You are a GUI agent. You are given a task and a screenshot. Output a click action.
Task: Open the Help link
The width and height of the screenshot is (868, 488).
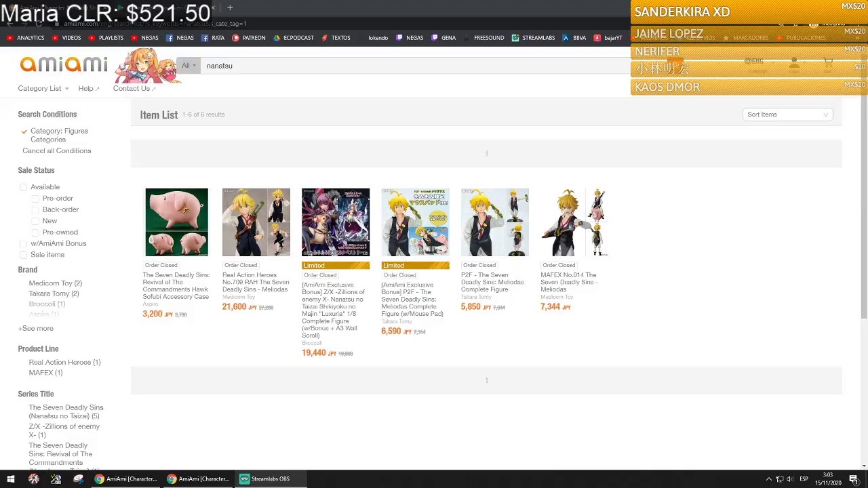[x=89, y=89]
